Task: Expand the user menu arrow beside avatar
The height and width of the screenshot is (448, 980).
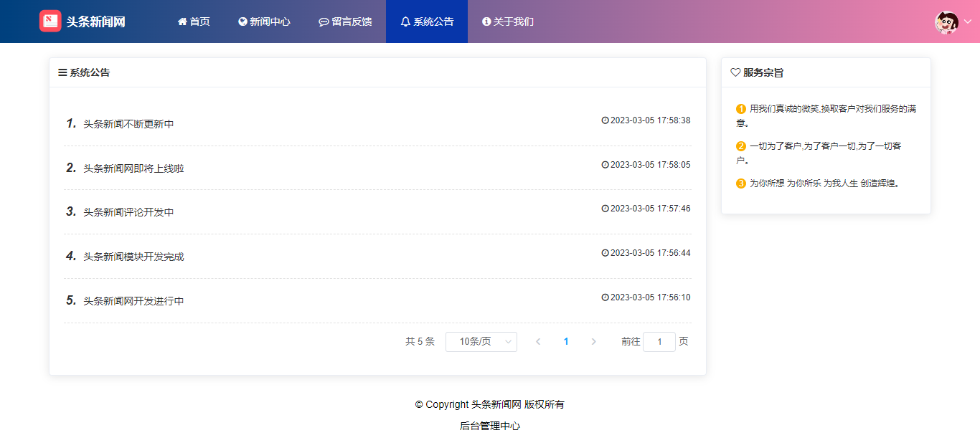Action: (x=967, y=22)
